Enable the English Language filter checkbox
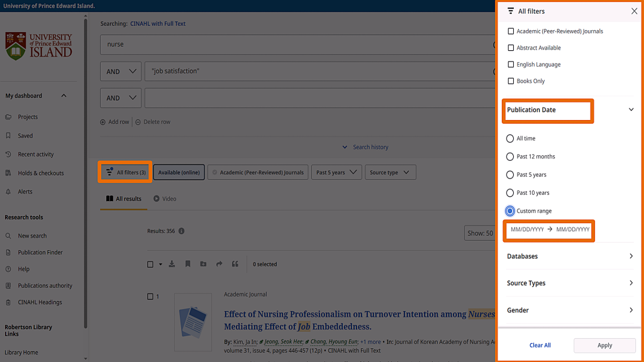This screenshot has width=644, height=362. 511,65
